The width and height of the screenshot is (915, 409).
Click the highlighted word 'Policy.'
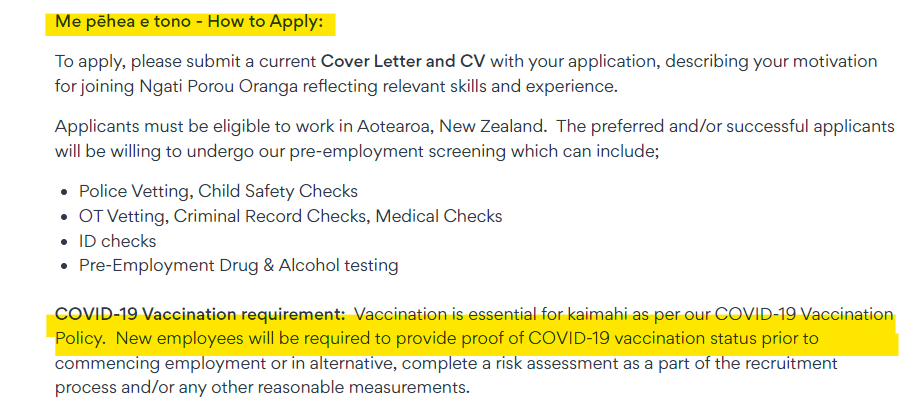(x=78, y=338)
